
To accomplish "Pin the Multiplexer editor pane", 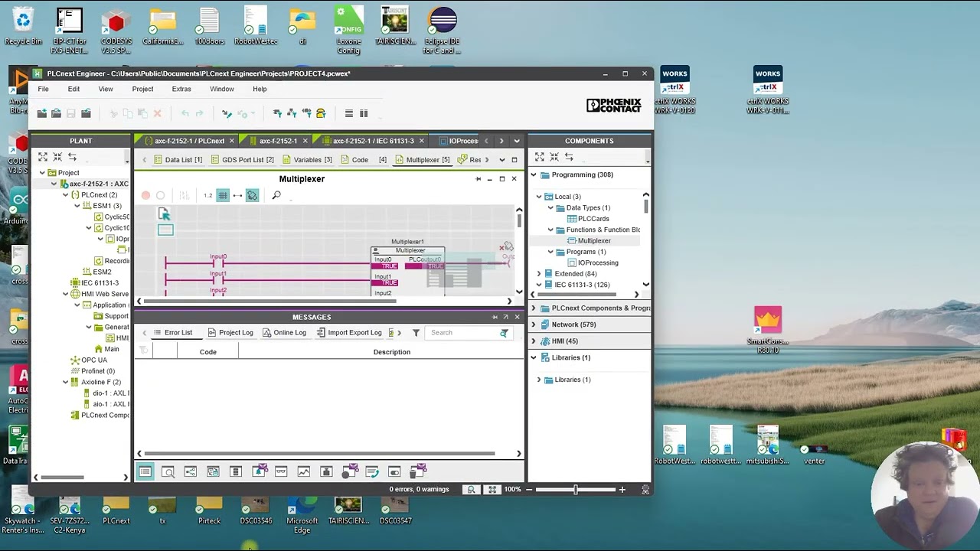I will (x=479, y=179).
